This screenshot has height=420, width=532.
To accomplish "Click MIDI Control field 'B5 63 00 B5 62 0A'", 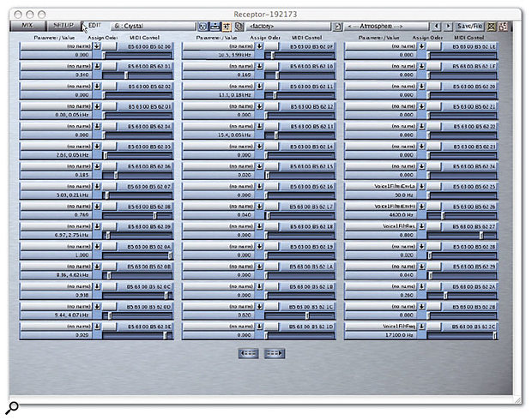I will coord(145,246).
